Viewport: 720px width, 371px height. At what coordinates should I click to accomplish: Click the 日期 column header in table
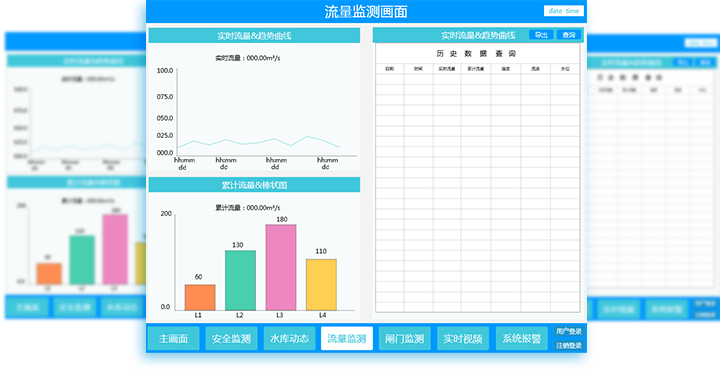pyautogui.click(x=389, y=69)
